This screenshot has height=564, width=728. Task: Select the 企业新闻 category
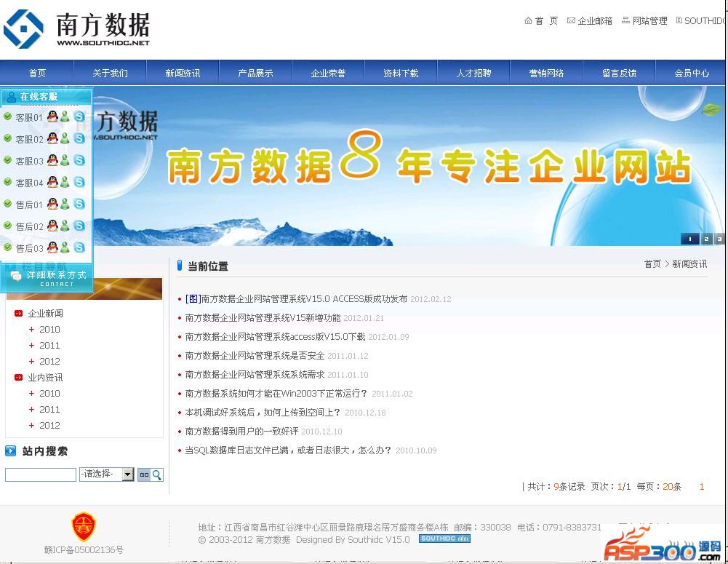pyautogui.click(x=45, y=313)
